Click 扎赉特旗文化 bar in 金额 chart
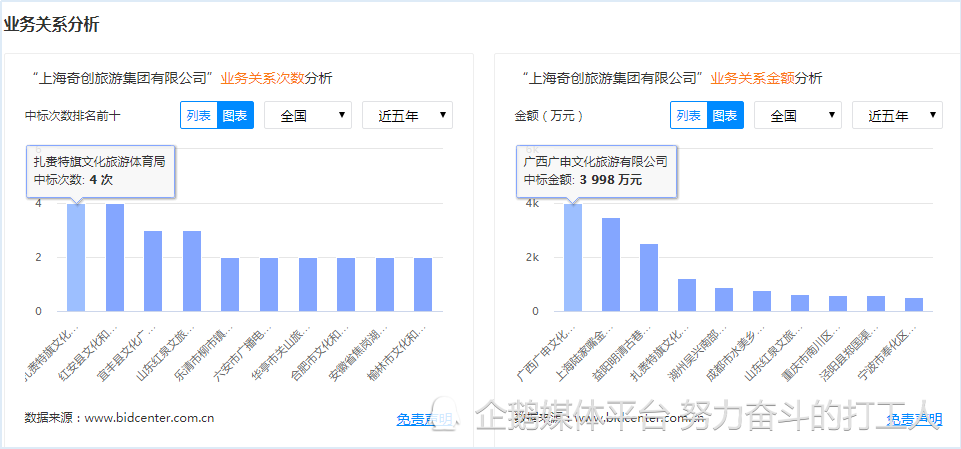The width and height of the screenshot is (961, 449). point(687,295)
